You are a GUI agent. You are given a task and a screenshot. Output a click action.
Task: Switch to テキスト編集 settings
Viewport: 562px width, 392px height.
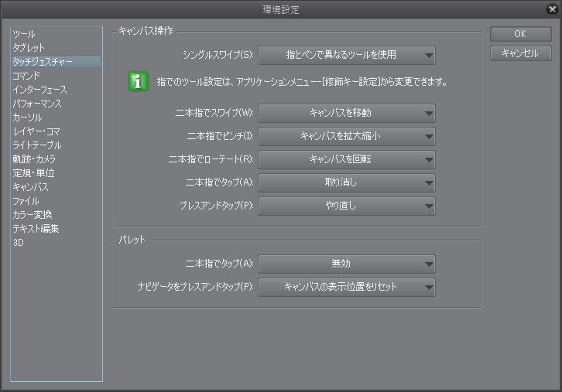pos(36,228)
